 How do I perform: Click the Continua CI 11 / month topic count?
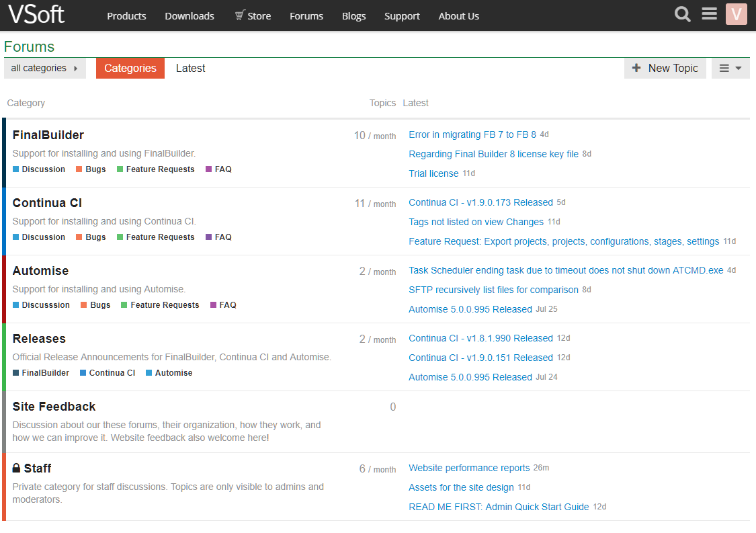coord(375,204)
